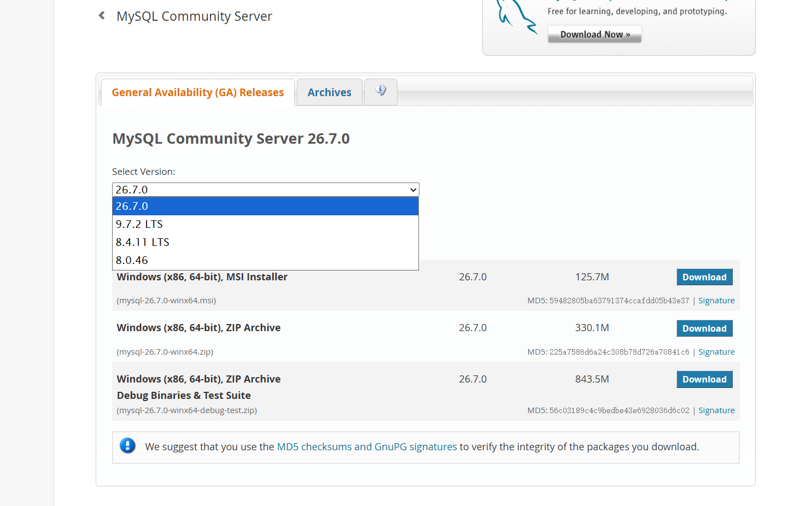Image resolution: width=812 pixels, height=506 pixels.
Task: Click the Select Version: label
Action: [x=144, y=172]
